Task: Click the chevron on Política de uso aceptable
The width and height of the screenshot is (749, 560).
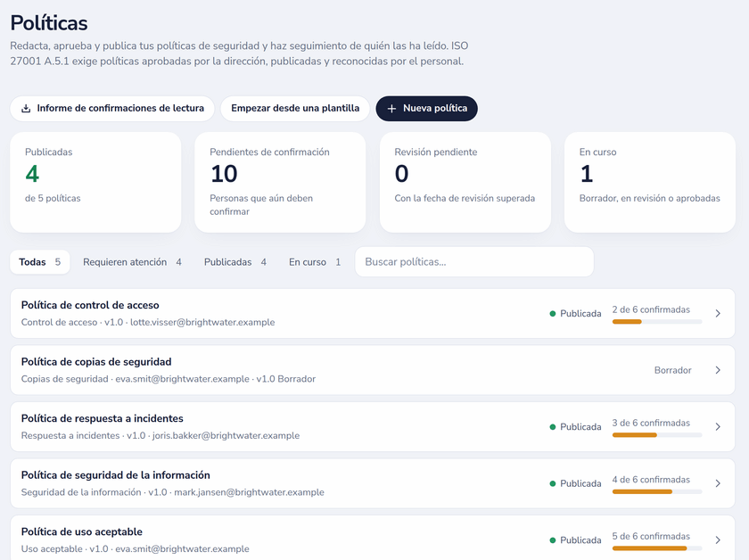Action: tap(718, 539)
